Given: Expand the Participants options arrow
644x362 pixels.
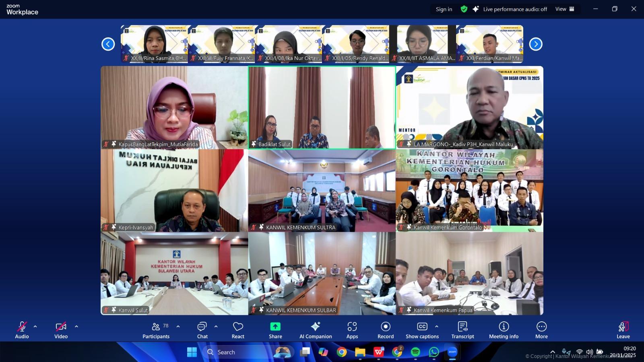Looking at the screenshot, I should click(x=178, y=327).
